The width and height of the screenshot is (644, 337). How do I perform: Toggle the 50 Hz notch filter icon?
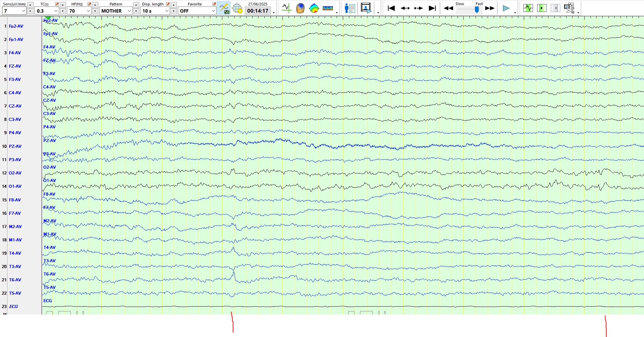pos(224,8)
